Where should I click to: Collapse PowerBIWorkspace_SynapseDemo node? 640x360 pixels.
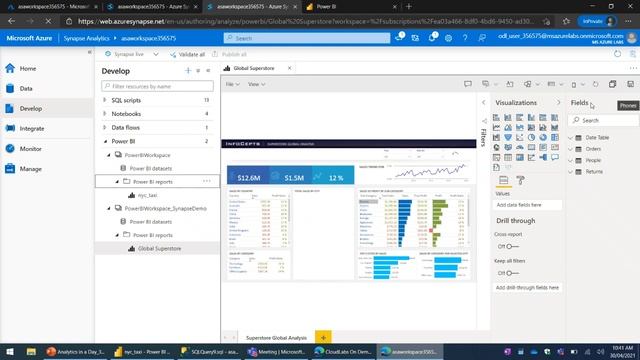[109, 209]
